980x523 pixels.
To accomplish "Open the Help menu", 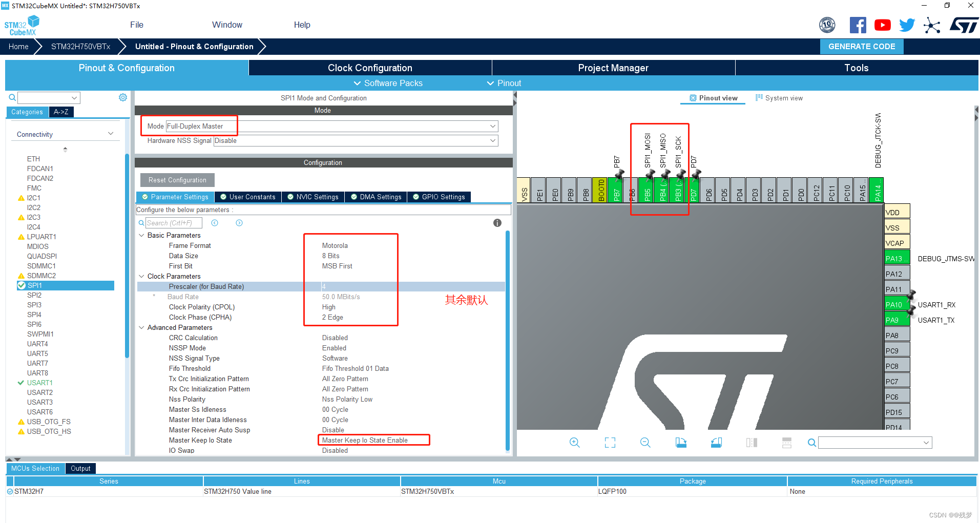I will pyautogui.click(x=302, y=25).
